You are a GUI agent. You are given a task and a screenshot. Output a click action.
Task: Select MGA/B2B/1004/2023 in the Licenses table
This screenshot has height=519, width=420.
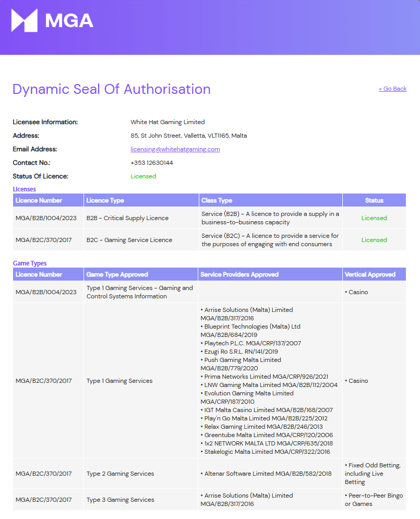point(46,218)
